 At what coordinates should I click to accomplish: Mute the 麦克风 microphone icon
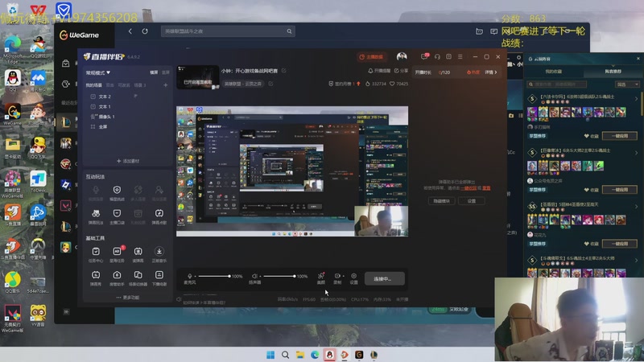pyautogui.click(x=189, y=276)
